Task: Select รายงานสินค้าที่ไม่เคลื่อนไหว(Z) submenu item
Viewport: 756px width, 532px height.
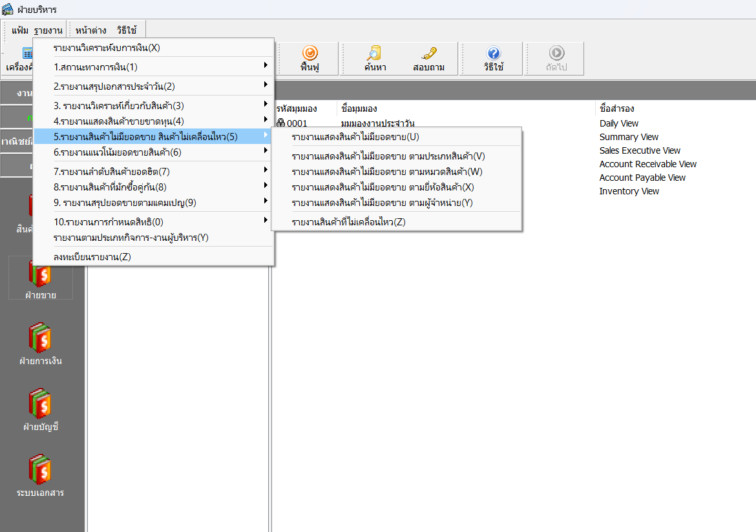Action: pyautogui.click(x=348, y=222)
